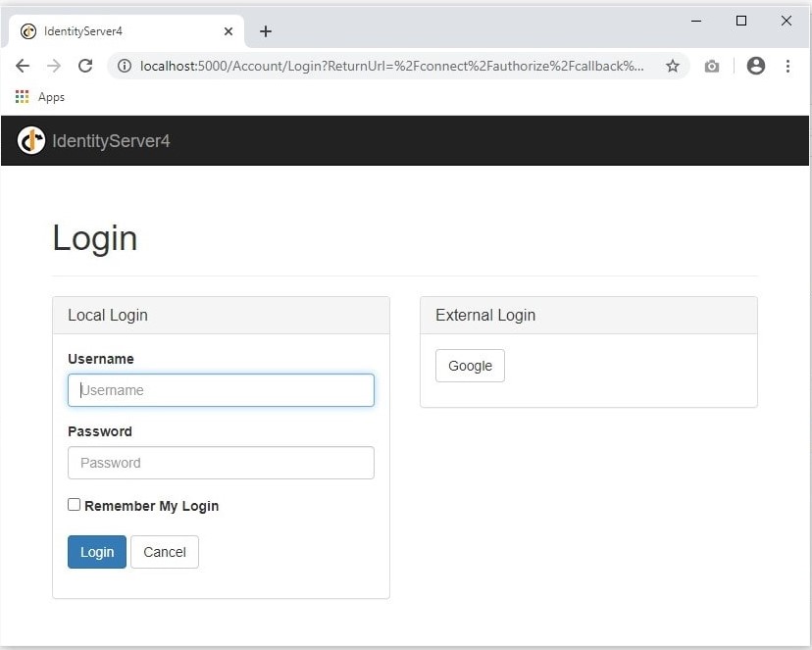Click the forward navigation arrow
Screen dimensions: 812x650
55,66
